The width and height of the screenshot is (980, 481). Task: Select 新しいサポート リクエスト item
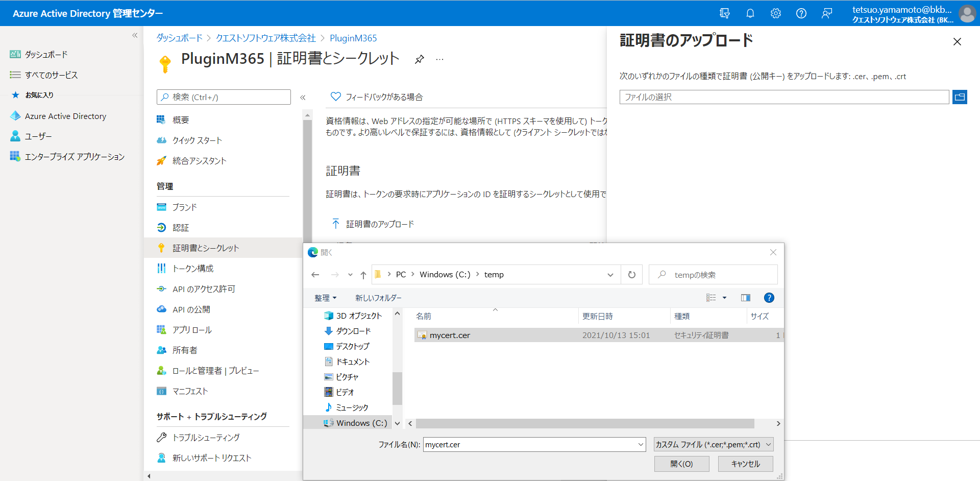click(x=212, y=458)
